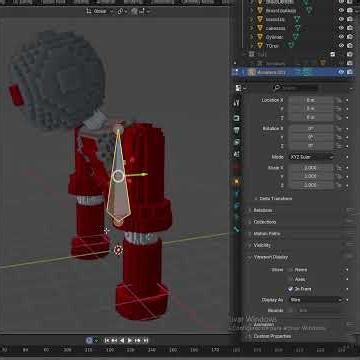Toggle the auto keying record button
The width and height of the screenshot is (360, 360).
[x=89, y=340]
